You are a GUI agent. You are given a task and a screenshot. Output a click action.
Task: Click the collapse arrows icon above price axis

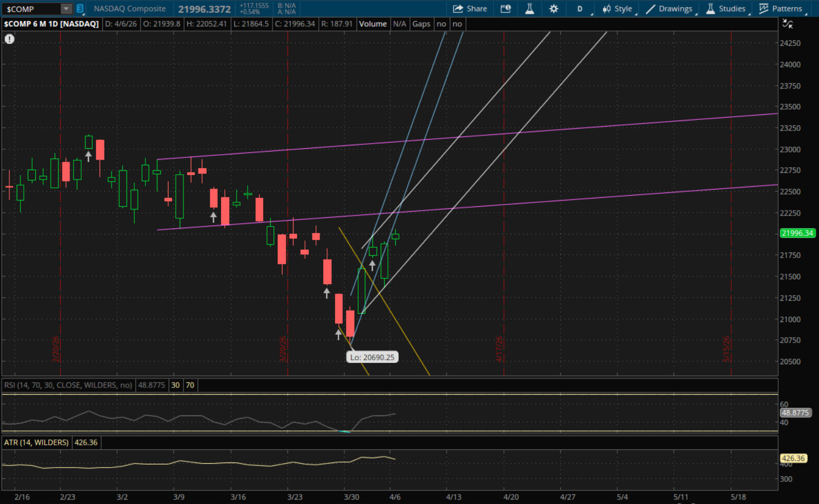[x=788, y=24]
